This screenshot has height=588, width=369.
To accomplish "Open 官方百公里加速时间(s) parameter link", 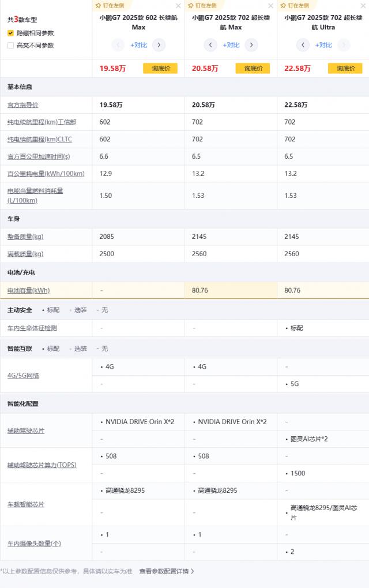I will 39,157.
